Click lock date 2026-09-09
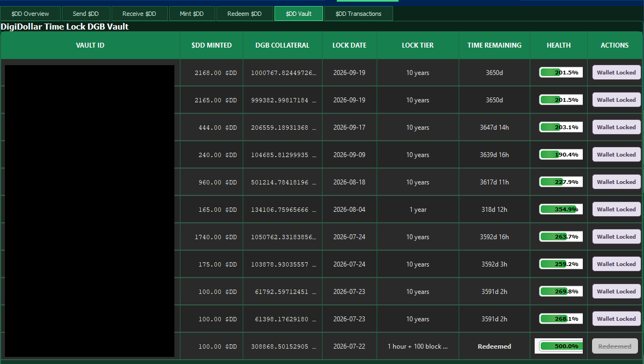The width and height of the screenshot is (644, 364). [x=349, y=155]
